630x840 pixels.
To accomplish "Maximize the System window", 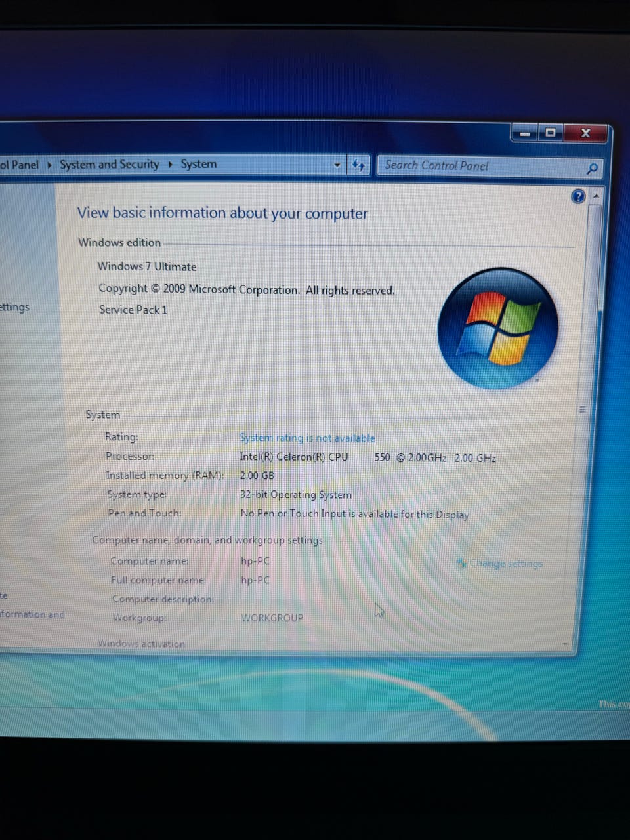I will 551,133.
